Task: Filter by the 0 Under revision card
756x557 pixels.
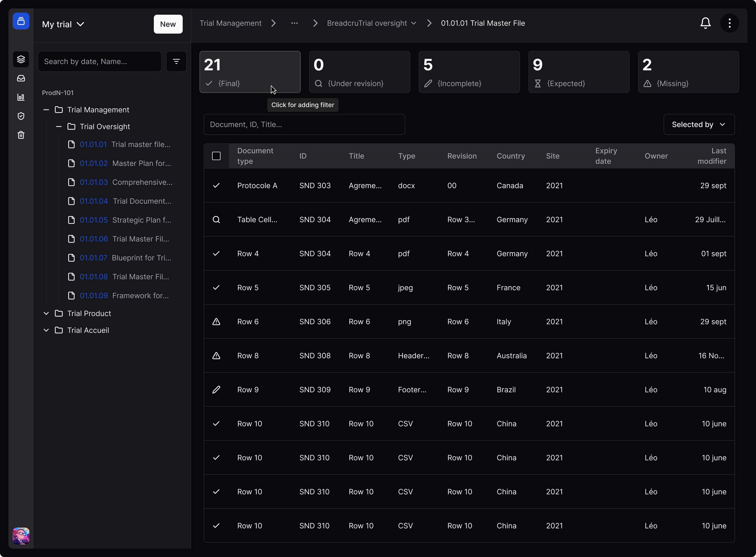Action: click(x=359, y=72)
